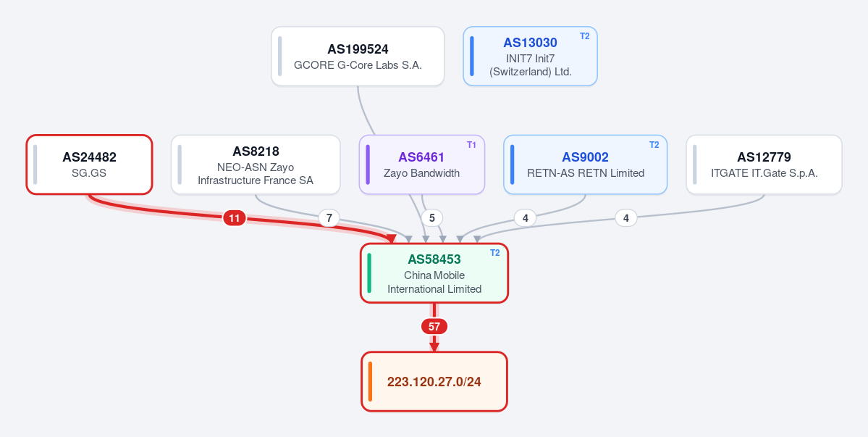The image size is (868, 437).
Task: Select the AS8218 NEO-ASN Zayo node
Action: coord(256,165)
